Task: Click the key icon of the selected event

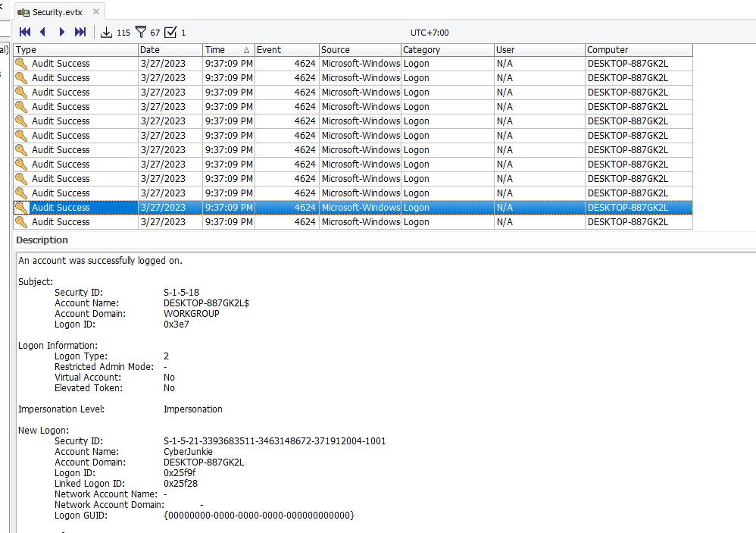Action: (22, 208)
